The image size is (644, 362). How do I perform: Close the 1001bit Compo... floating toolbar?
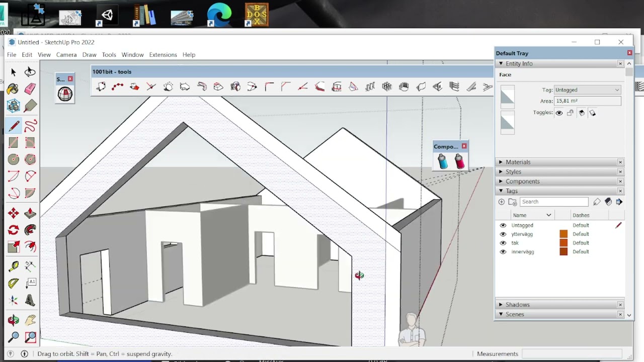tap(464, 146)
